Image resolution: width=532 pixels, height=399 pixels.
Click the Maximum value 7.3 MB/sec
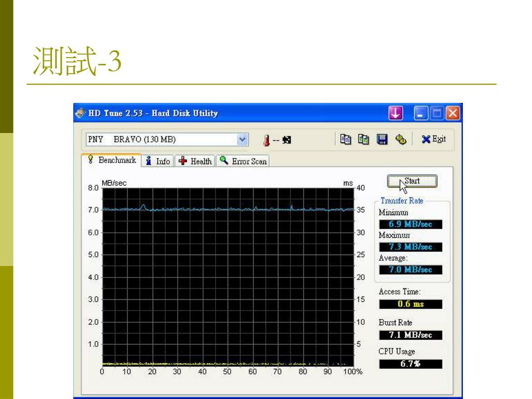[x=410, y=247]
